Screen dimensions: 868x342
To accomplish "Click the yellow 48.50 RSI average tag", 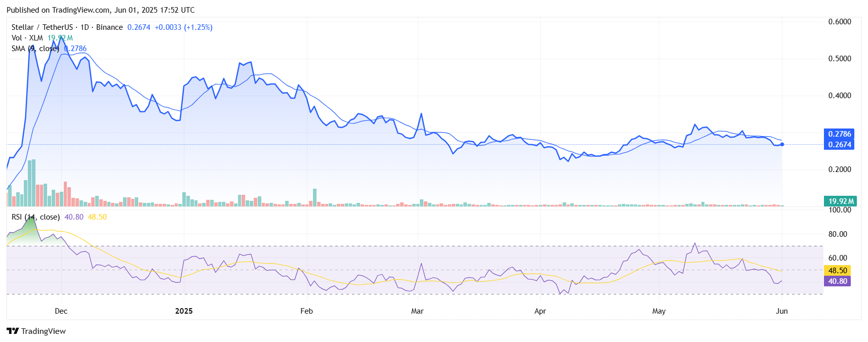I will coord(837,271).
